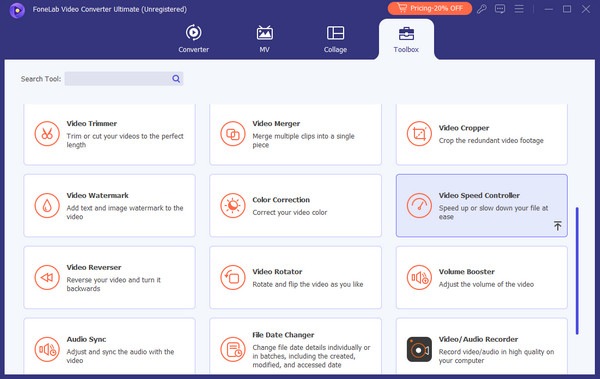Click the Video Speed Controller gauge icon
Image resolution: width=600 pixels, height=379 pixels.
click(x=419, y=206)
